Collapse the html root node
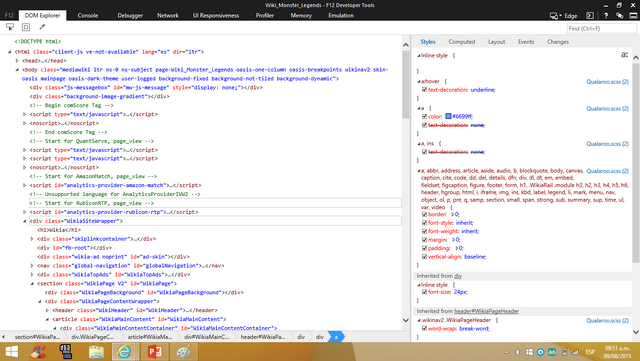Screen dimensions: 640x361 coord(9,52)
